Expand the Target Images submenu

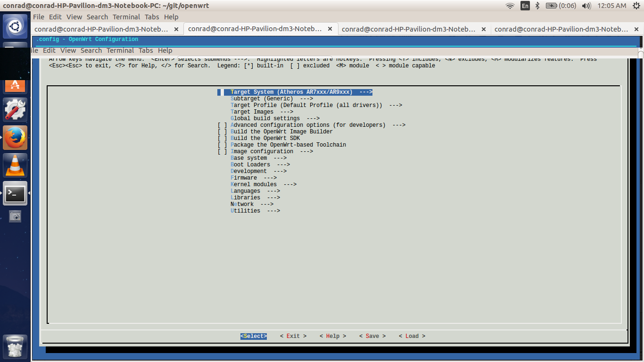(262, 112)
